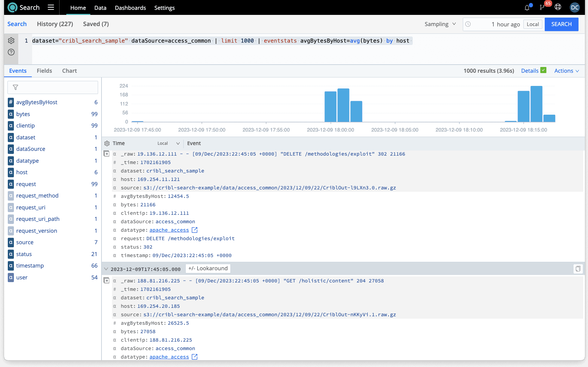
Task: Open the Sampling dropdown
Action: (x=440, y=24)
